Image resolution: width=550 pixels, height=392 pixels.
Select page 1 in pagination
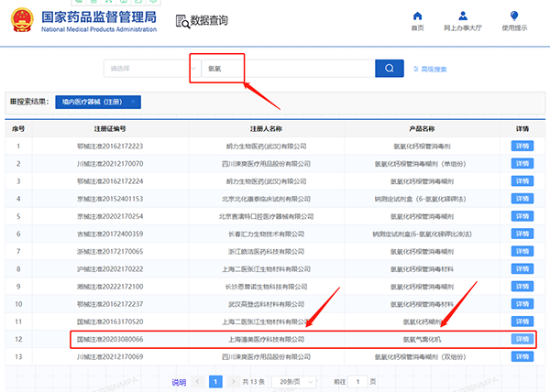click(x=216, y=381)
